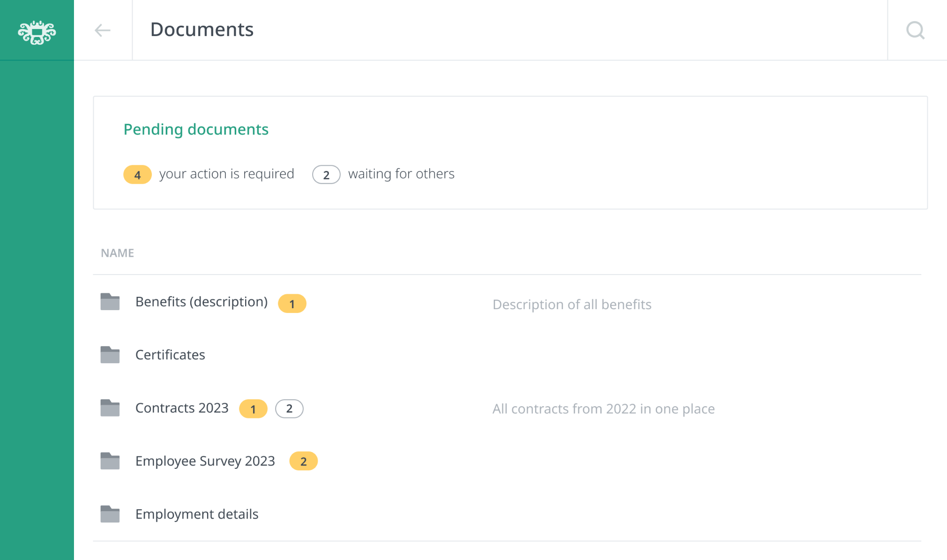Screen dimensions: 947x560
Task: Open the Contracts 2023 folder
Action: tap(182, 408)
